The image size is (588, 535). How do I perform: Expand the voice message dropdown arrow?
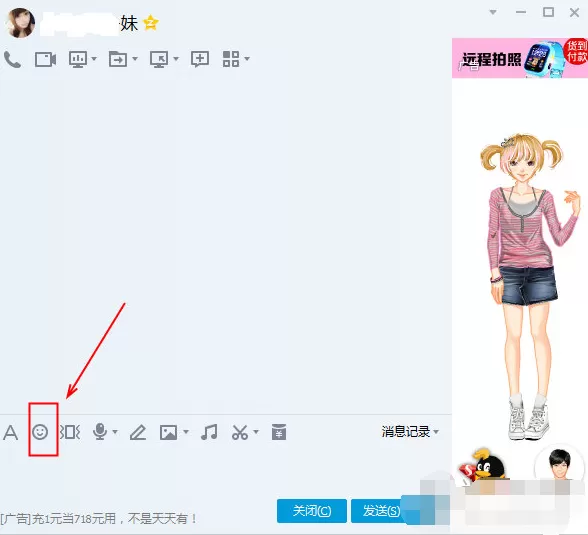[115, 432]
